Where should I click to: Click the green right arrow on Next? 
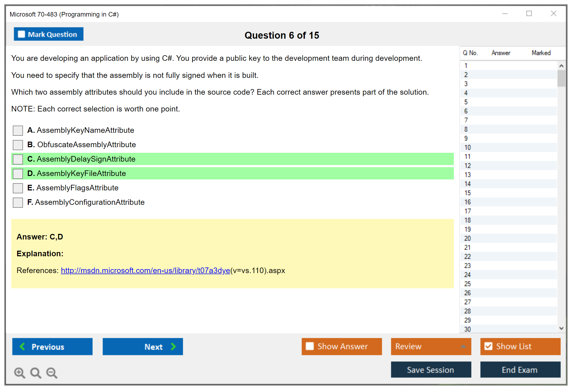[173, 346]
